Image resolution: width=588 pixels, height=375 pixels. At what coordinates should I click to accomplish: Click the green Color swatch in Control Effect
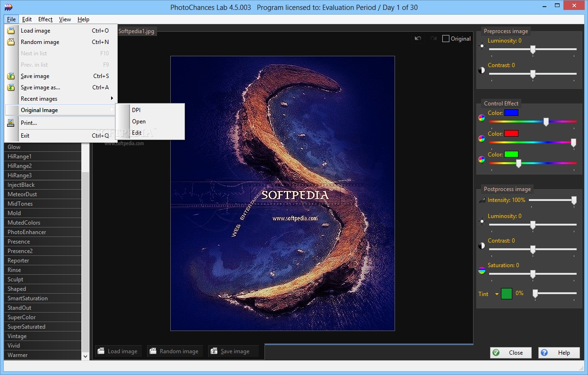(511, 154)
